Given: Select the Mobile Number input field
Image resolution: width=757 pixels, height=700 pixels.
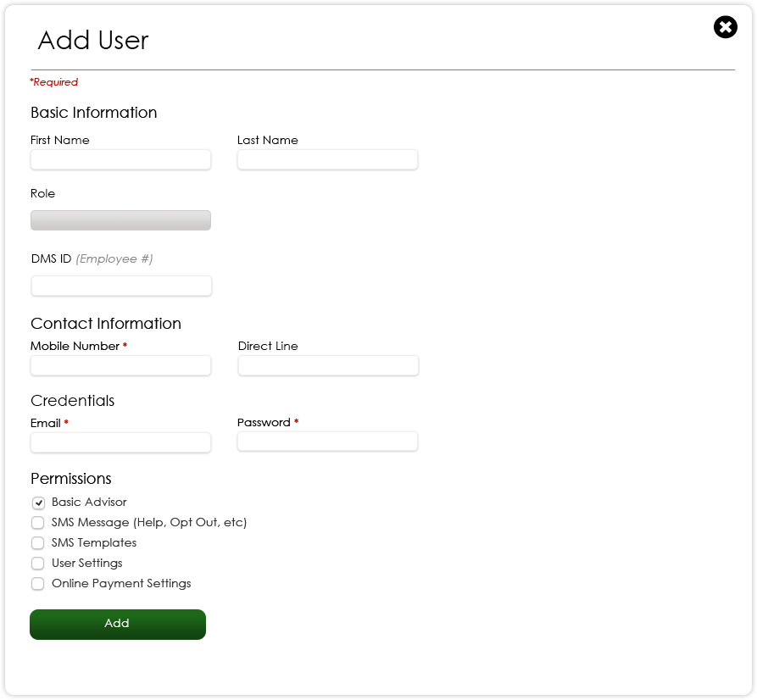Looking at the screenshot, I should (120, 365).
